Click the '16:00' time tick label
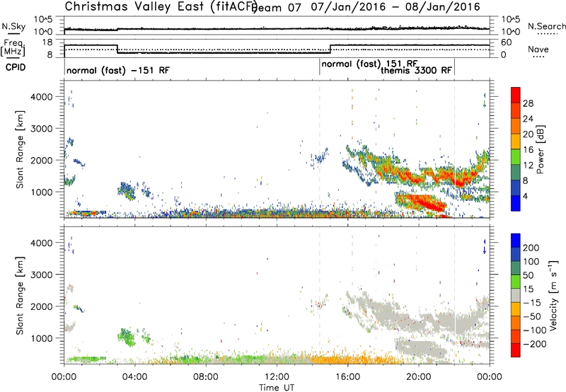Viewport: 566px width, 392px height. (347, 377)
